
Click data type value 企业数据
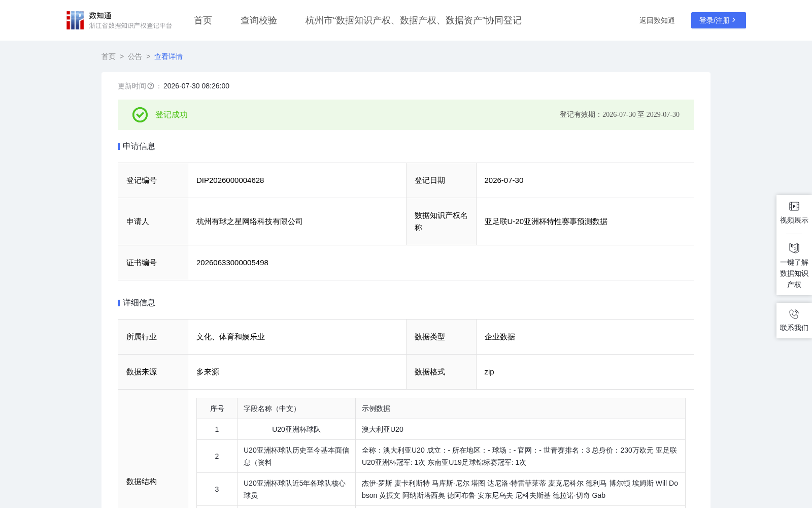(x=500, y=337)
